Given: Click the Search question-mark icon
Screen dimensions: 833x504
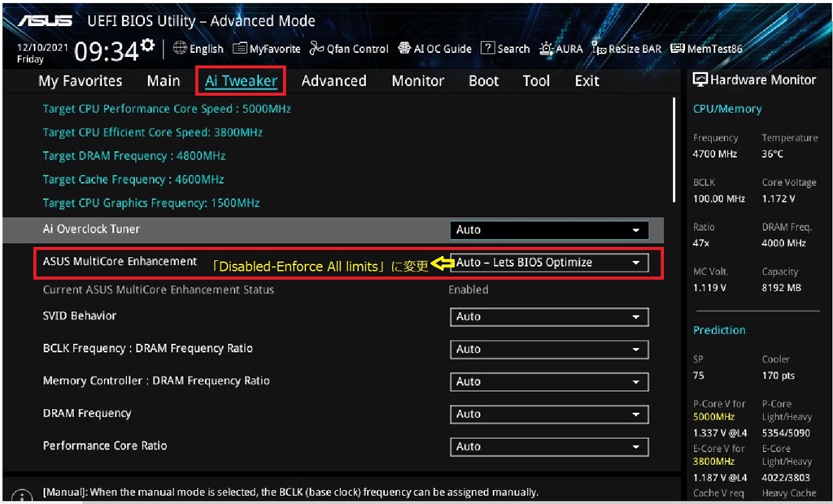Looking at the screenshot, I should (487, 48).
